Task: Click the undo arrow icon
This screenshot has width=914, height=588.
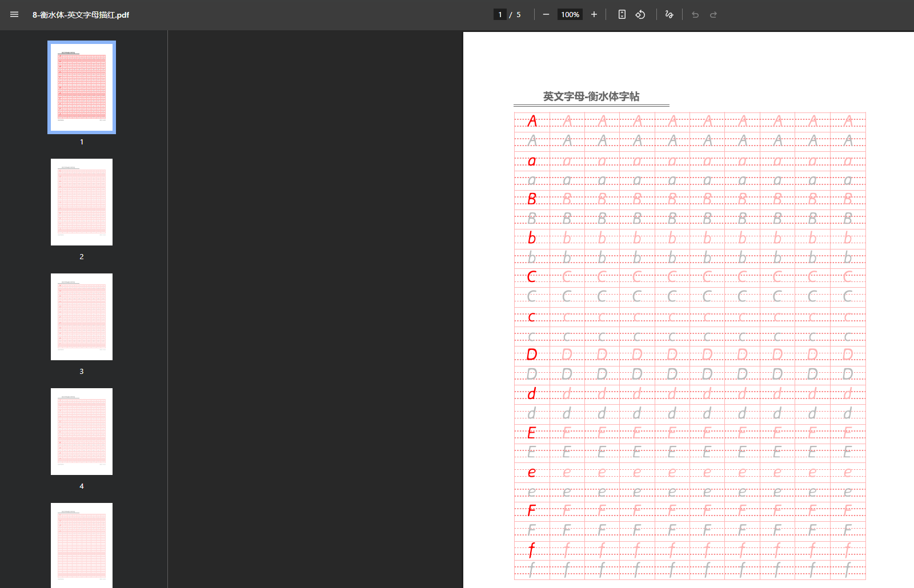Action: 695,15
